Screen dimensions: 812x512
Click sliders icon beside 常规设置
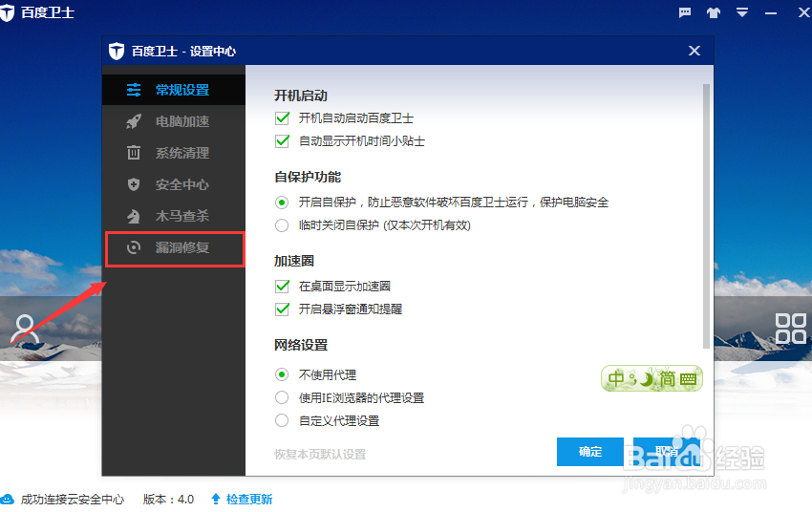[x=134, y=90]
